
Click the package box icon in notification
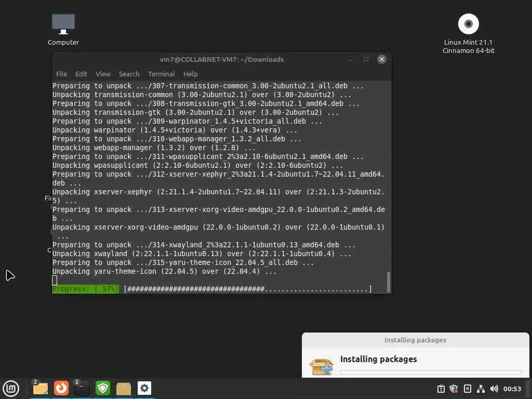[x=321, y=367]
